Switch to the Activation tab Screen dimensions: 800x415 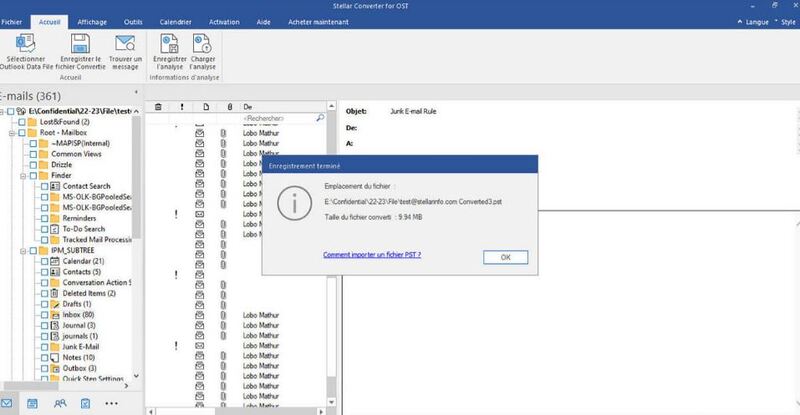coord(224,22)
